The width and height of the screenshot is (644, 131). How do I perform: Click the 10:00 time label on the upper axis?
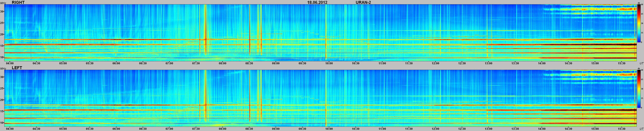pyautogui.click(x=329, y=63)
